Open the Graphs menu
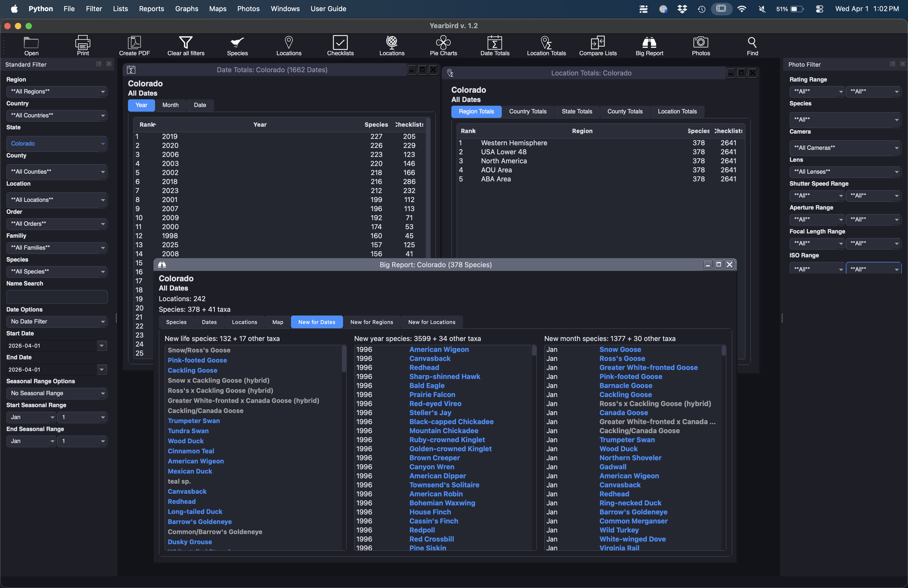The height and width of the screenshot is (588, 908). (186, 8)
